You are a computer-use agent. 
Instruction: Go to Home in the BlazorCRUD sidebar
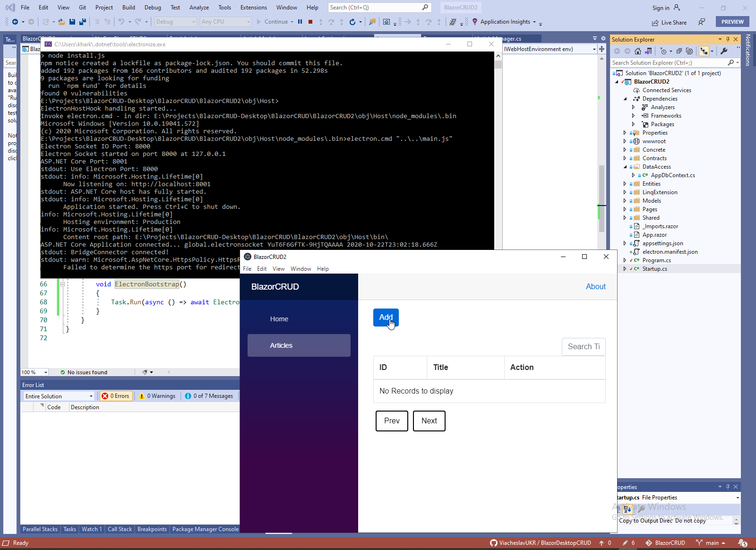click(299, 319)
